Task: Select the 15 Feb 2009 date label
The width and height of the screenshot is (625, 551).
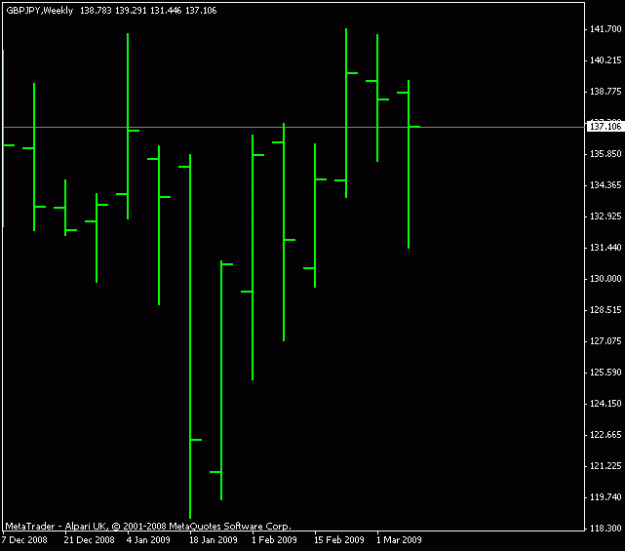Action: pos(339,540)
